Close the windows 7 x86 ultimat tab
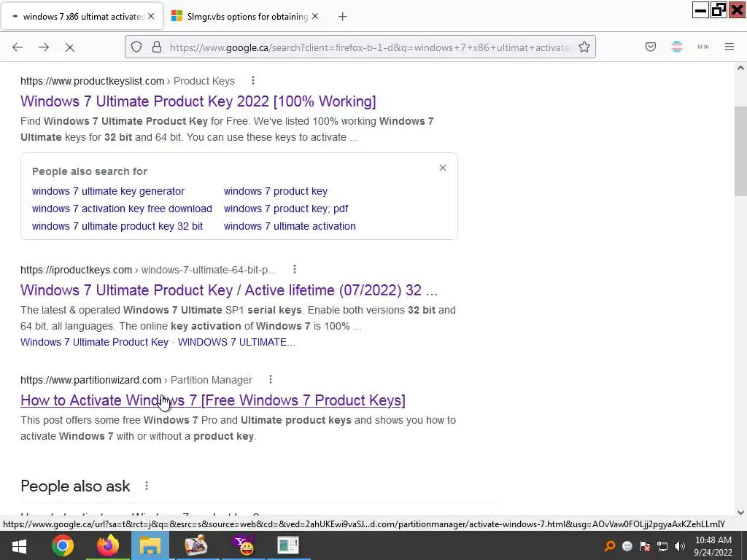 (x=151, y=17)
